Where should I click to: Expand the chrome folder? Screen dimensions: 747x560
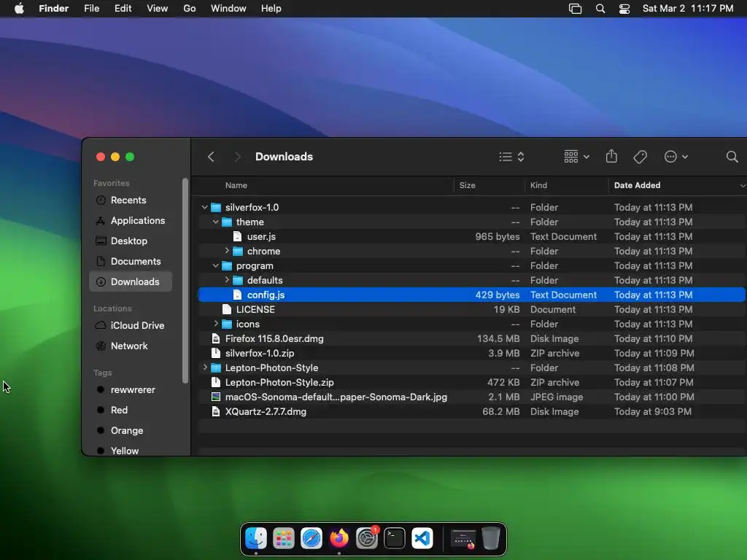[227, 251]
